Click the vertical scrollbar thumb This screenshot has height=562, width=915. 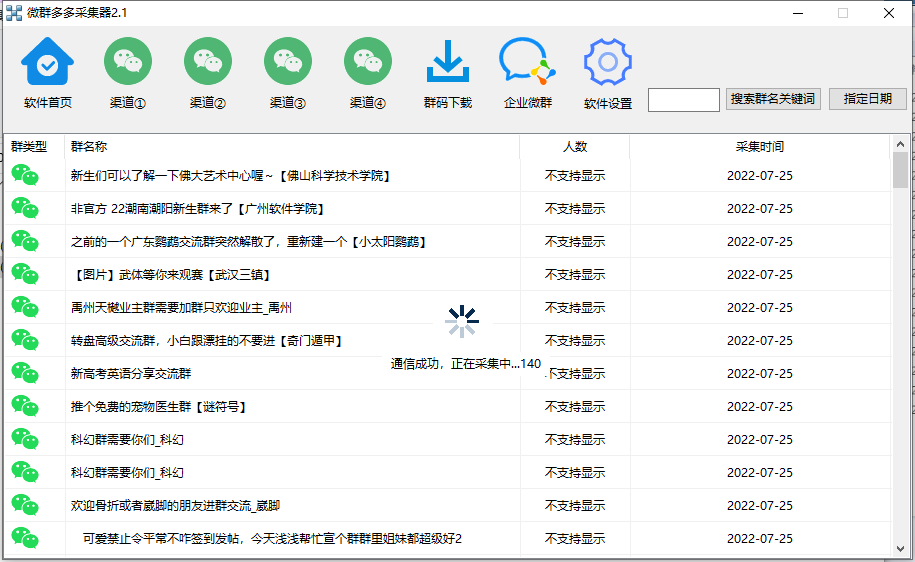900,170
